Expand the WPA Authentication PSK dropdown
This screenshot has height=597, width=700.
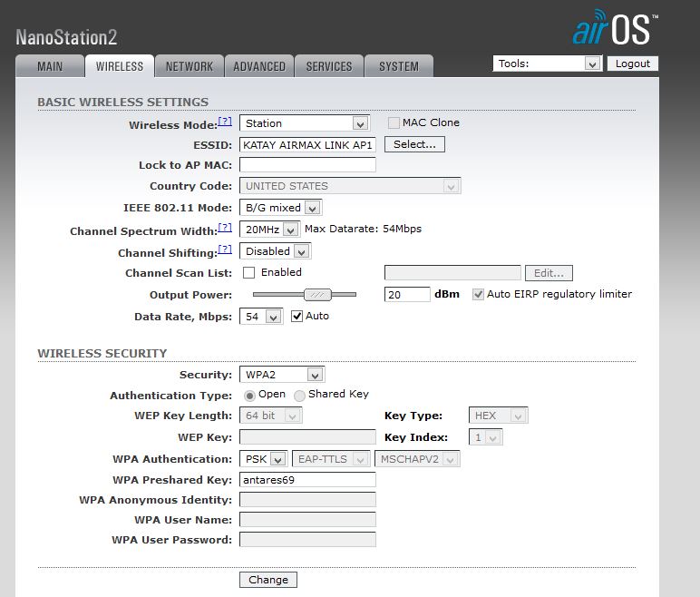point(263,459)
